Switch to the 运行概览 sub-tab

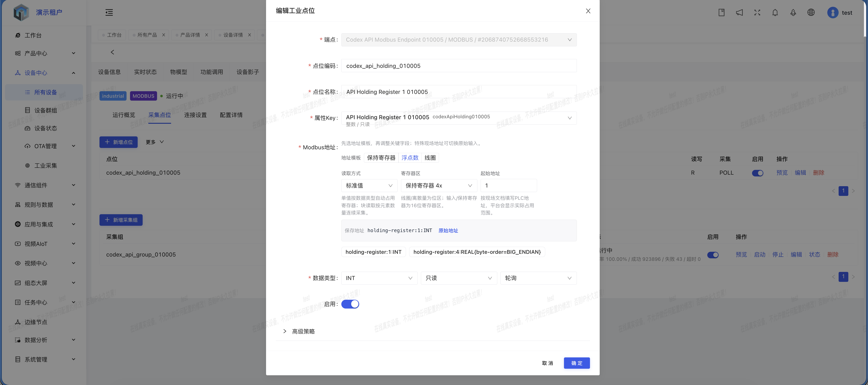coord(124,115)
